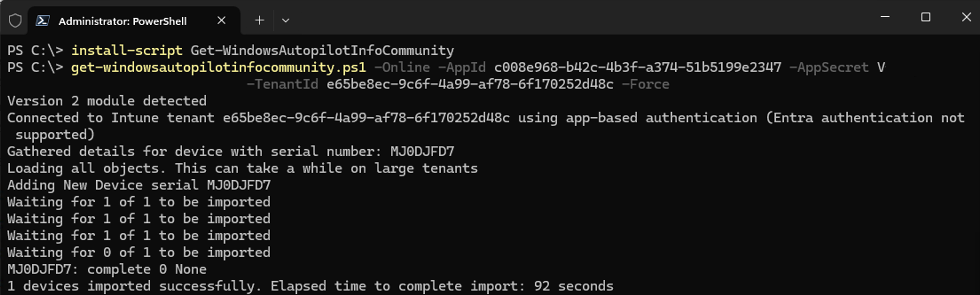Click the -TenantId parameter text

pos(283,84)
